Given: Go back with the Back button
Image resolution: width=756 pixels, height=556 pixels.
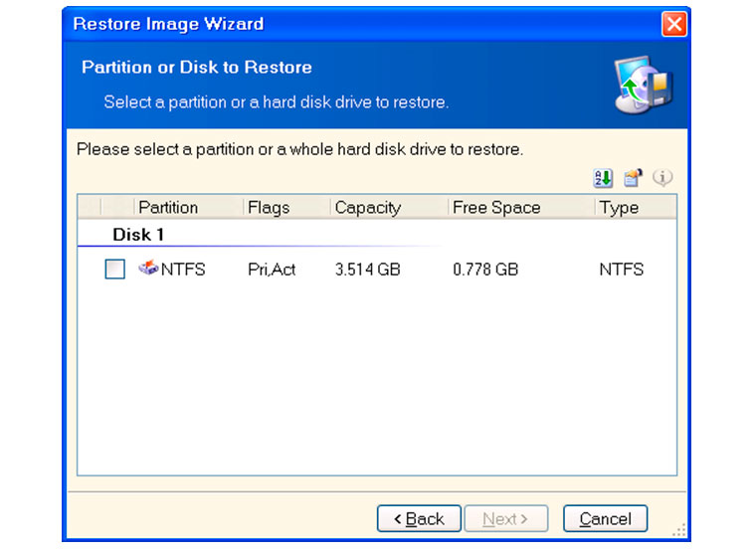Looking at the screenshot, I should click(x=419, y=518).
